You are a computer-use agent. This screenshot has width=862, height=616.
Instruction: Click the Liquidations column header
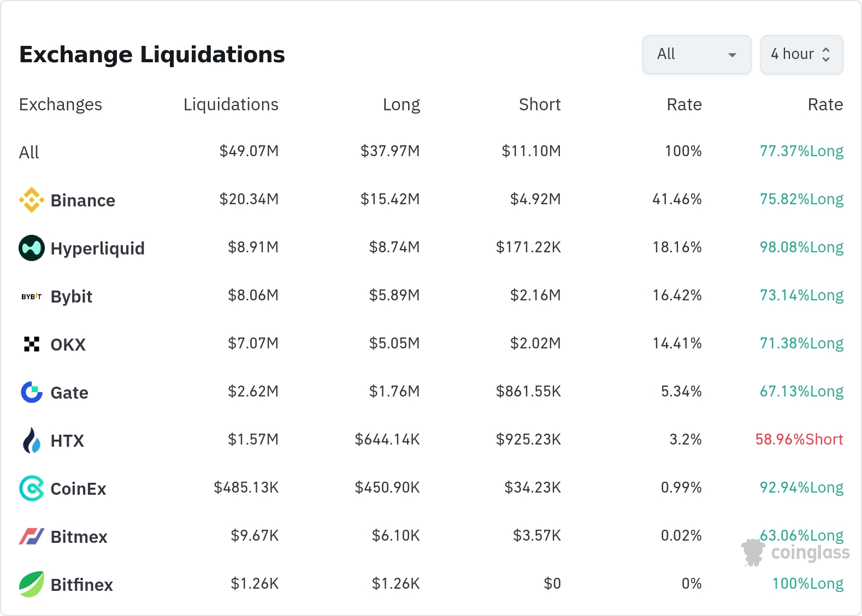231,104
